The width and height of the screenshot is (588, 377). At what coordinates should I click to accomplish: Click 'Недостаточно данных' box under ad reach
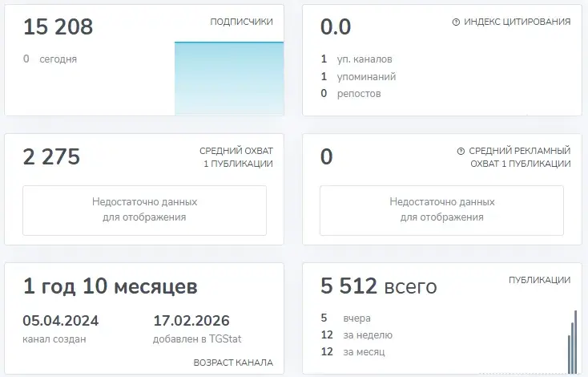[x=441, y=210]
